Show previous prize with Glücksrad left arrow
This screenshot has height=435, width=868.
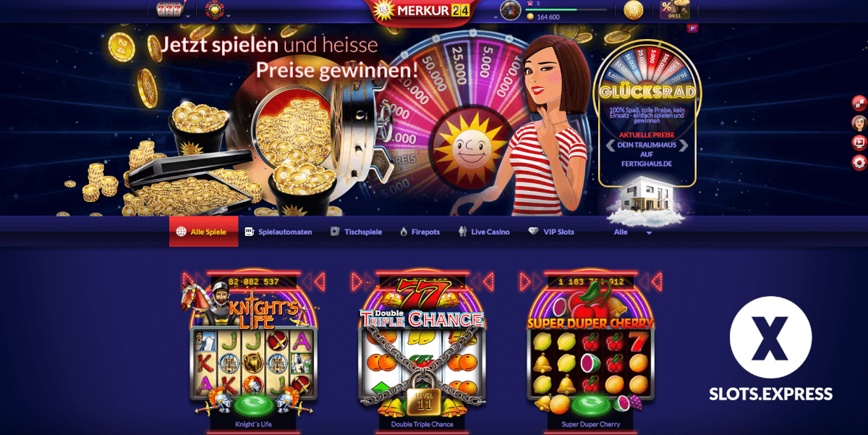[610, 145]
